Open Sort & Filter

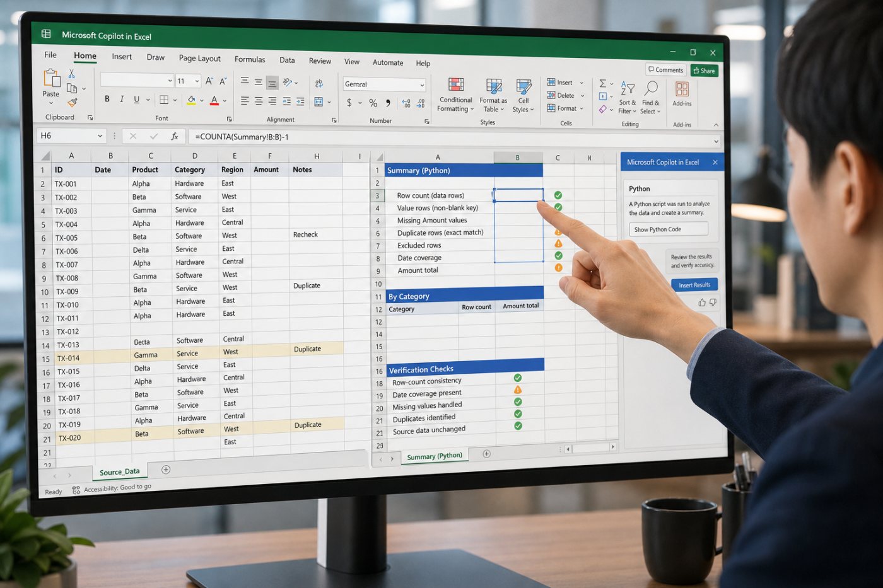coord(628,97)
